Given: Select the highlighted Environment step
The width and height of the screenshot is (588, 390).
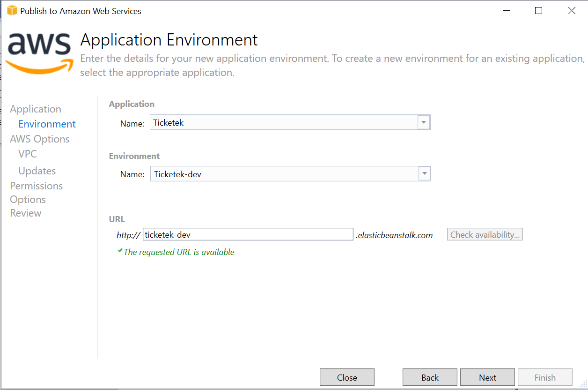Looking at the screenshot, I should coord(47,124).
